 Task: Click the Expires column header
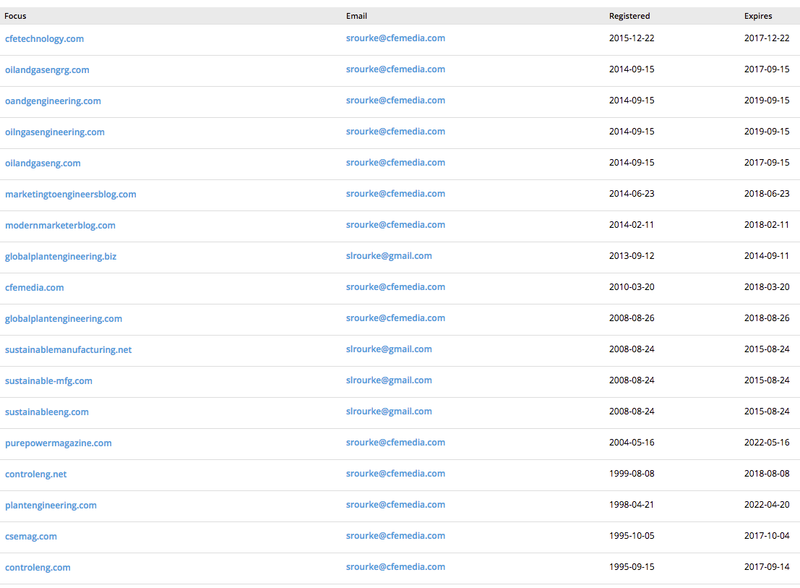point(758,16)
